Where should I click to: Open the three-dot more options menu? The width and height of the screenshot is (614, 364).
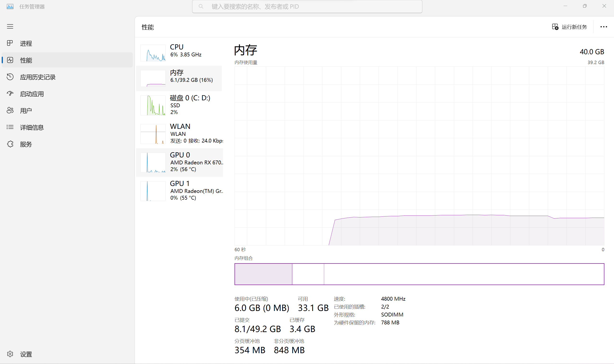click(x=604, y=27)
